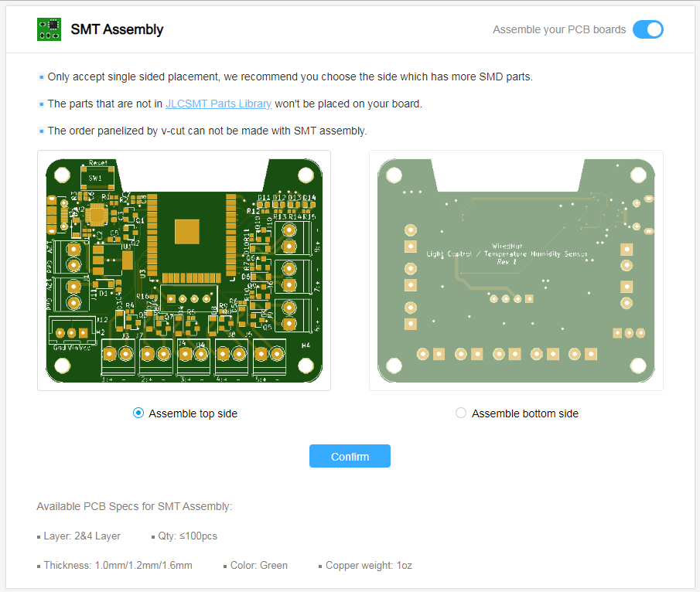The width and height of the screenshot is (700, 592).
Task: Click the Layer: 2&4 Layer spec
Action: pos(81,536)
